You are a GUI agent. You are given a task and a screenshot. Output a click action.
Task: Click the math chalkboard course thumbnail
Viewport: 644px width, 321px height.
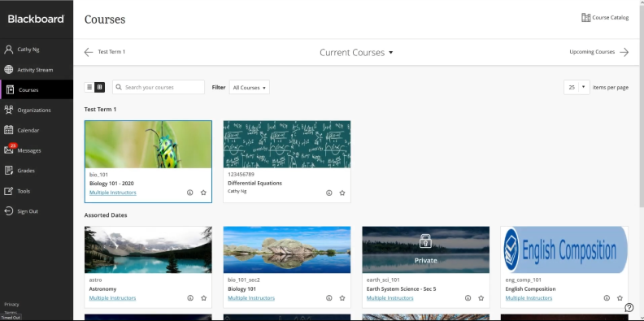(x=287, y=144)
